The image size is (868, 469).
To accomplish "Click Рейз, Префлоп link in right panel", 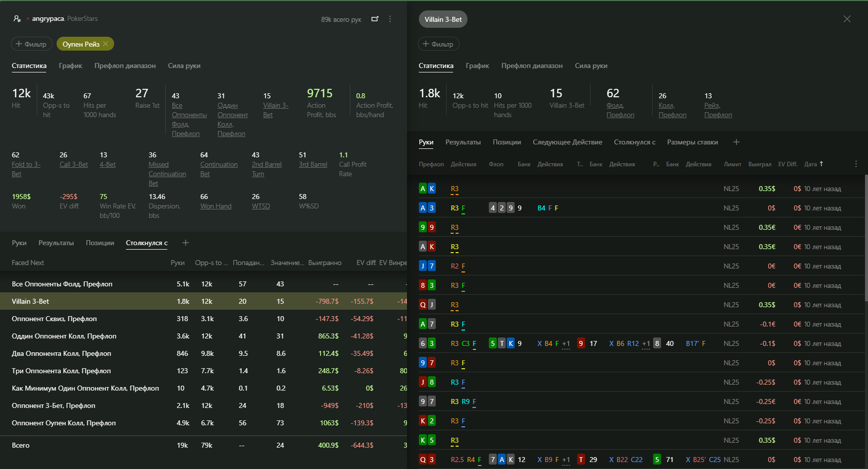I will pos(718,110).
